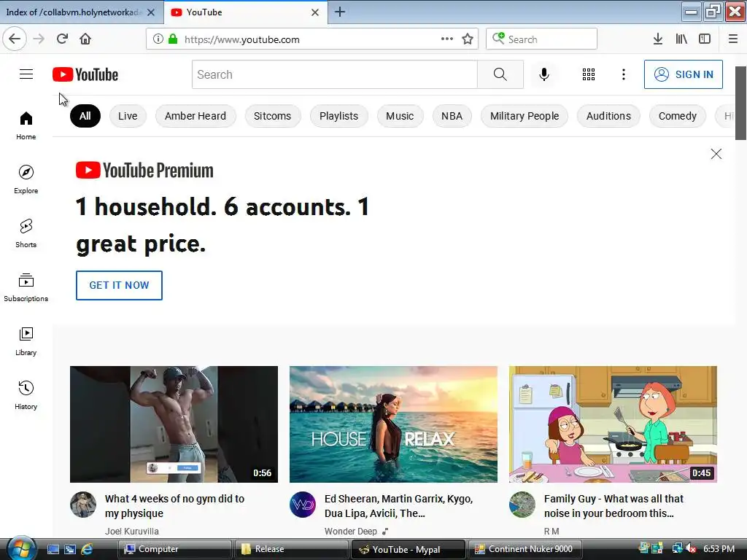Click the YouTube logo

[x=85, y=74]
